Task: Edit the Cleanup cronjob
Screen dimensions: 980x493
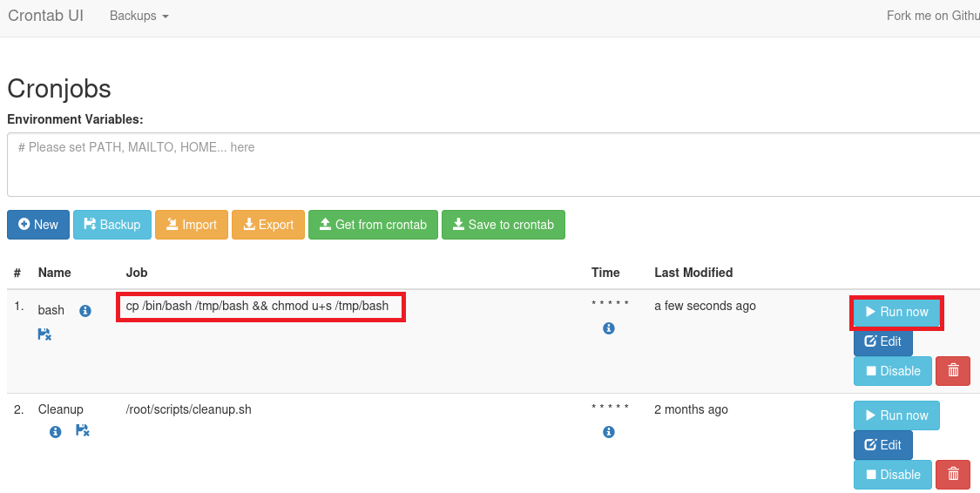Action: 882,445
